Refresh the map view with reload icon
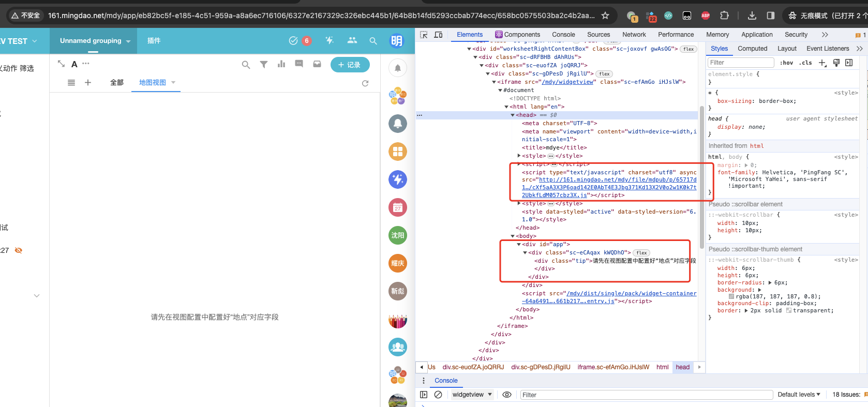Image resolution: width=868 pixels, height=407 pixels. (365, 83)
